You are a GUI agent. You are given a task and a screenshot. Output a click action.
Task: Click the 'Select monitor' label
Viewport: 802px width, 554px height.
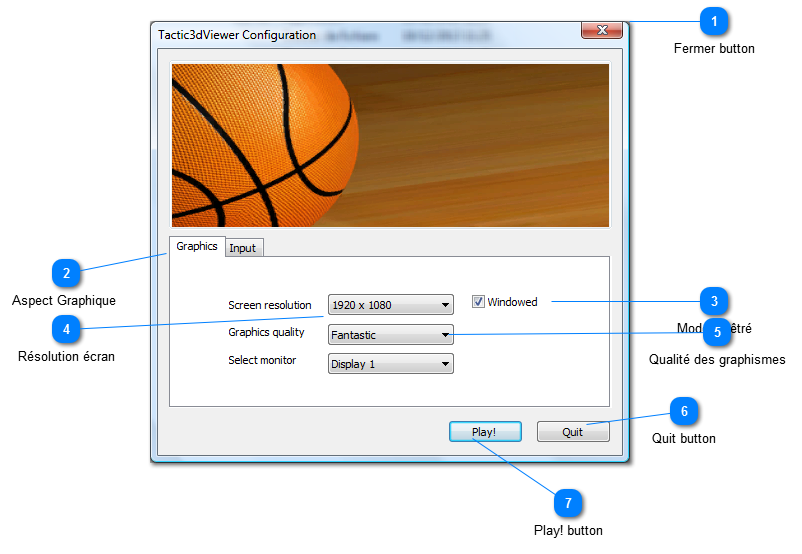tap(262, 360)
